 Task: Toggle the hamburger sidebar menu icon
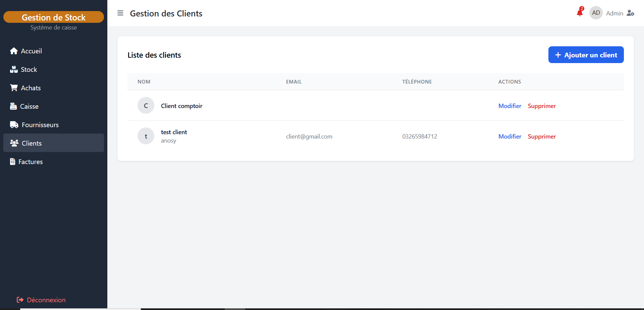click(x=120, y=13)
